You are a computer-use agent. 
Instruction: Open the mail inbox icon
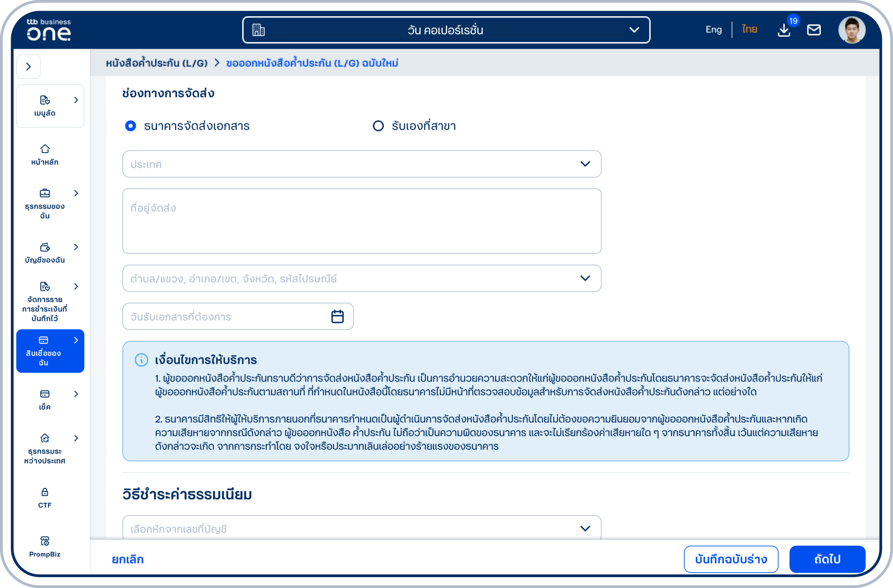pyautogui.click(x=814, y=30)
